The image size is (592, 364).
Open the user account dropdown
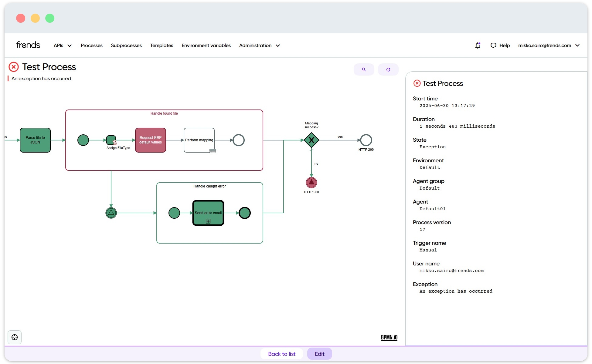(x=549, y=45)
